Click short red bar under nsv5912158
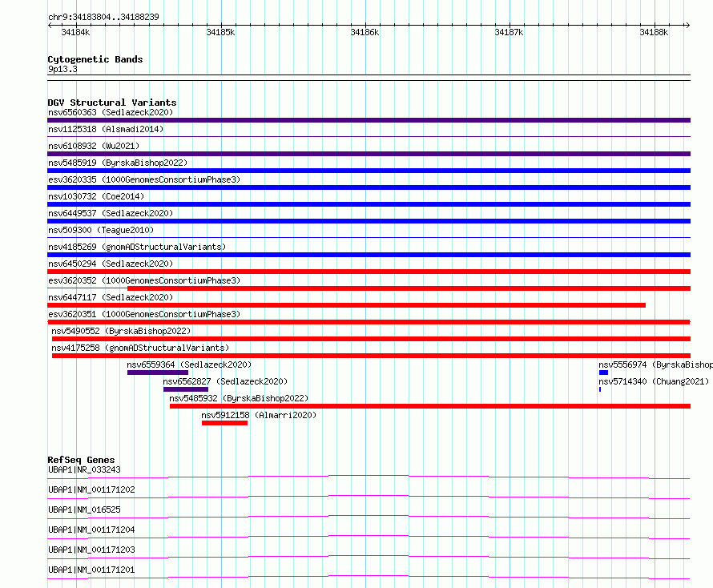 (224, 423)
